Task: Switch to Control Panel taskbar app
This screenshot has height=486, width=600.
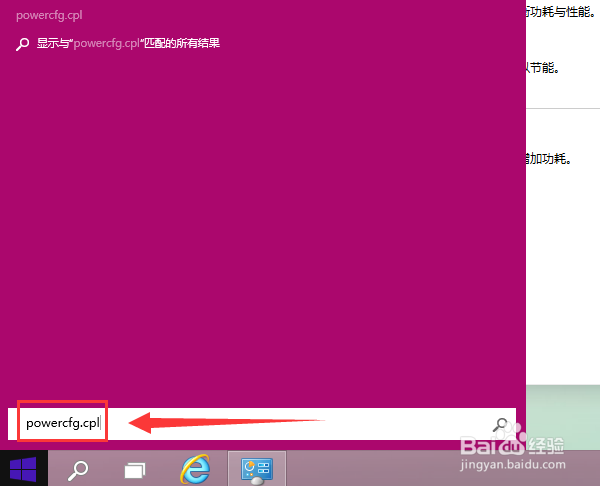Action: point(257,469)
